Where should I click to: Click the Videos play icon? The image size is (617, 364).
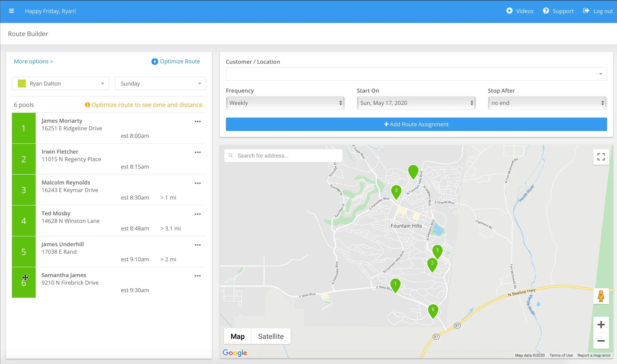tap(509, 11)
